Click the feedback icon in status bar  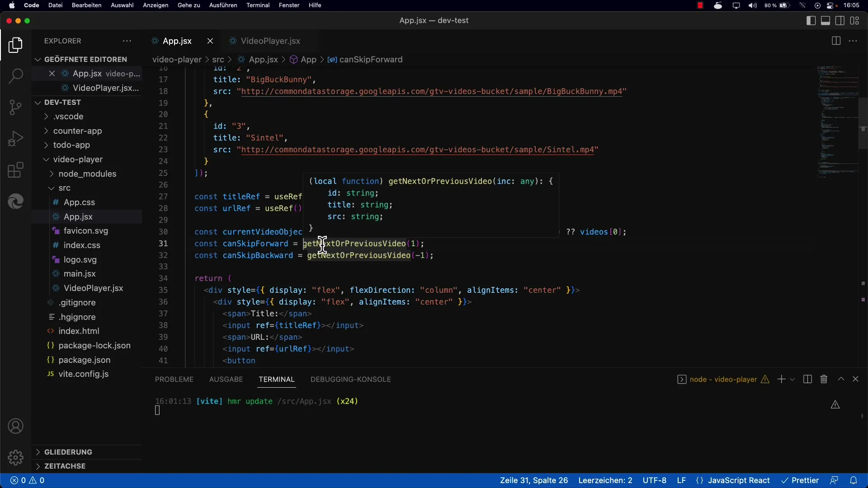834,480
